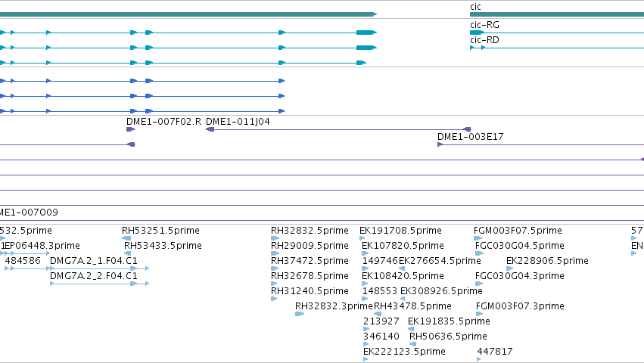Click the 149746 feature label
The image size is (644, 363).
(x=380, y=261)
